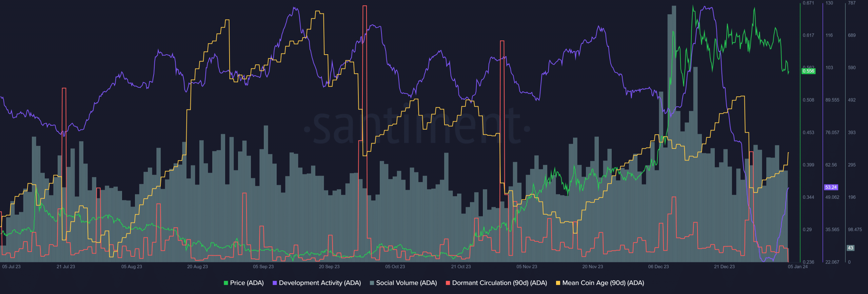Click the red Dormant Circulation legend swatch

[448, 283]
